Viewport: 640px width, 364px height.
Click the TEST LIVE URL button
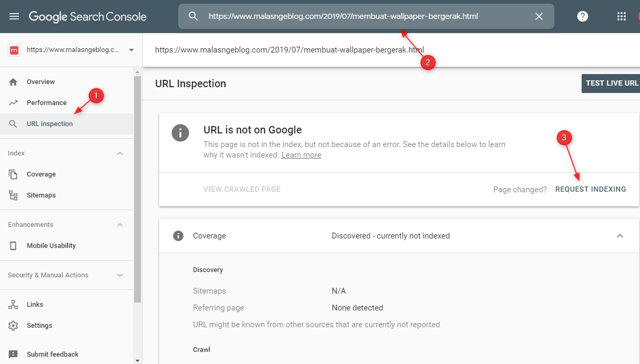click(611, 84)
